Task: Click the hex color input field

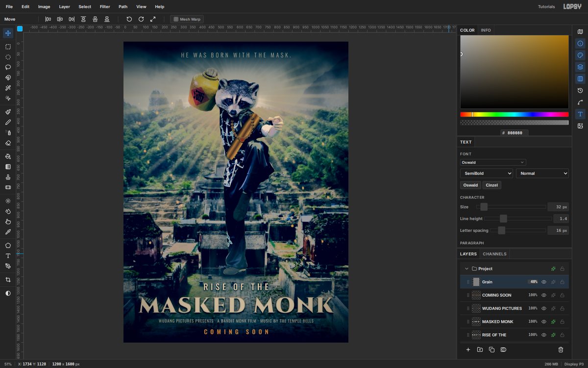Action: (x=514, y=133)
